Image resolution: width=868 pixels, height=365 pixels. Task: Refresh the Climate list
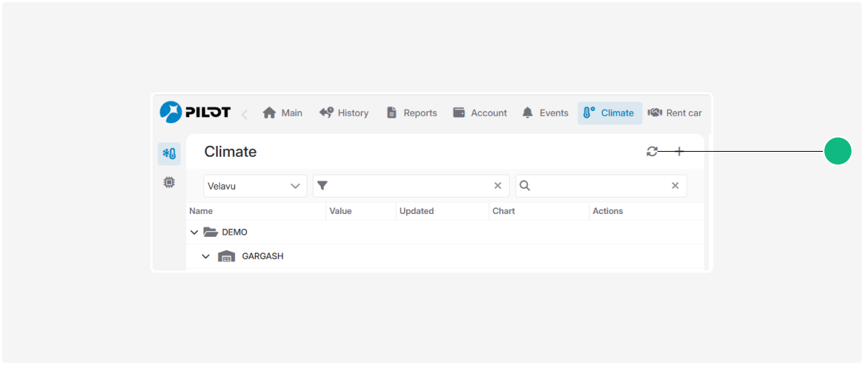[x=652, y=151]
